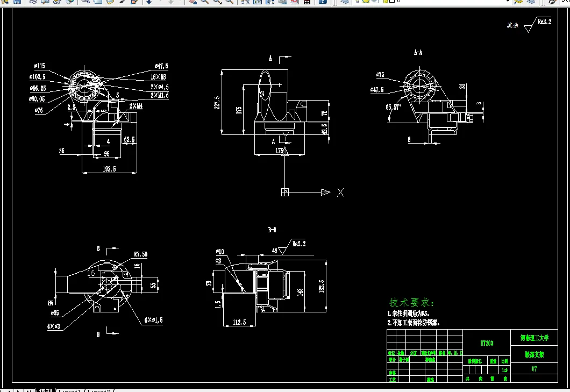This screenshot has height=392, width=570.
Task: Select the HT200 material text
Action: [x=487, y=343]
